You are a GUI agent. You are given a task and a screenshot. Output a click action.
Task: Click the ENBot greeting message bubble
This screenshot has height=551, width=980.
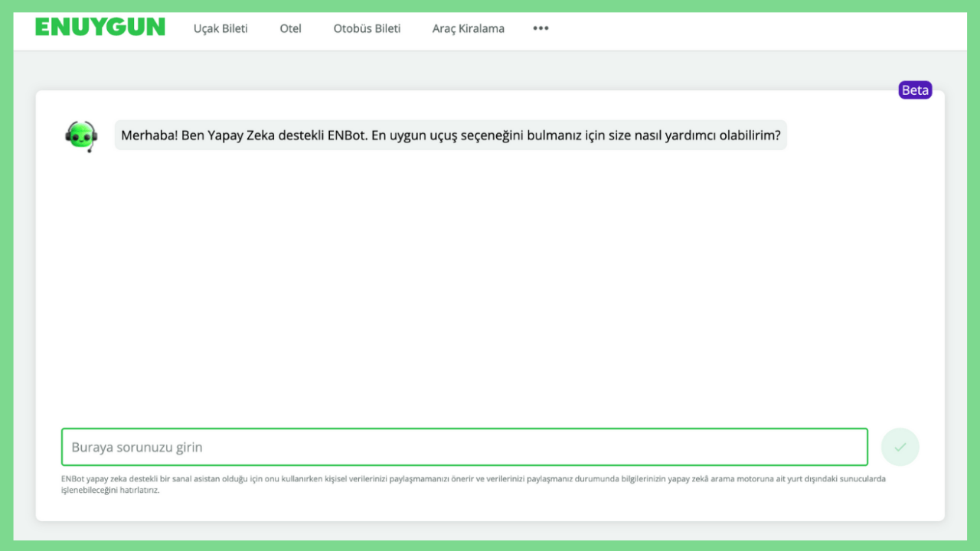point(450,135)
